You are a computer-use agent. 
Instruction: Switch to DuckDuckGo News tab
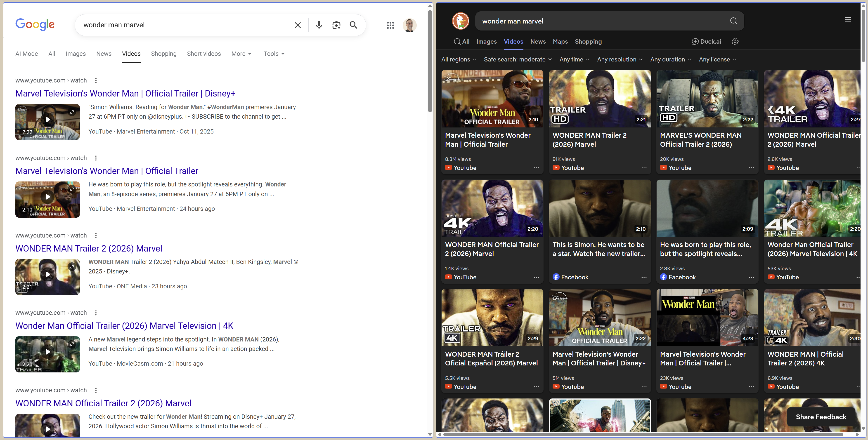(538, 41)
